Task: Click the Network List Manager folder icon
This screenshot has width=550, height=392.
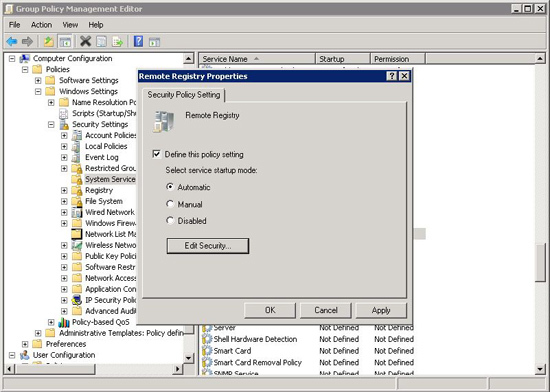Action: pyautogui.click(x=77, y=234)
